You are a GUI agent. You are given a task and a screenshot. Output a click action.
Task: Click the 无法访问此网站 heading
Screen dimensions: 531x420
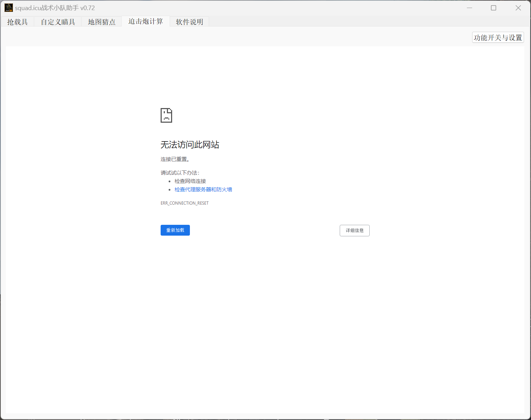[190, 145]
